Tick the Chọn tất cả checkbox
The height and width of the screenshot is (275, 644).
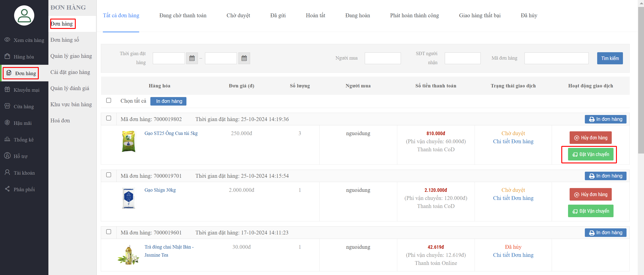[x=108, y=100]
